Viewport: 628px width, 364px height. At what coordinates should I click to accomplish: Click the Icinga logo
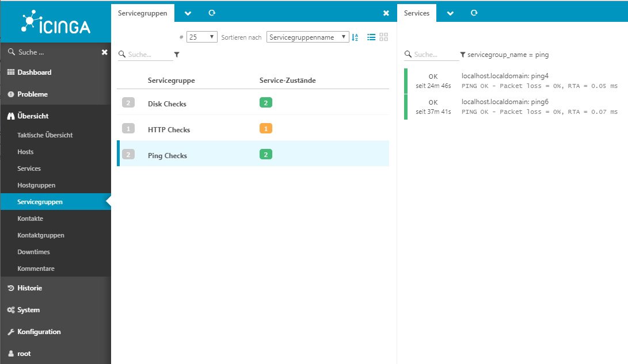click(55, 21)
